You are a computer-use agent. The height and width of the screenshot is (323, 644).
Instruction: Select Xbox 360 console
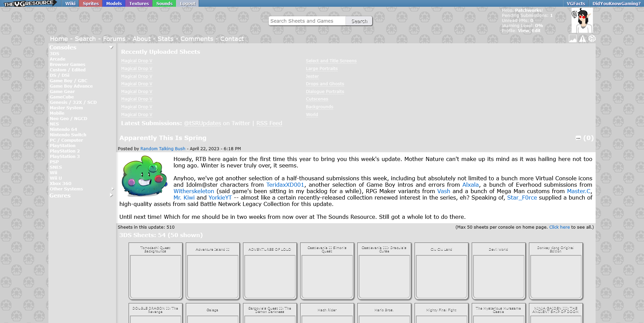pos(61,183)
